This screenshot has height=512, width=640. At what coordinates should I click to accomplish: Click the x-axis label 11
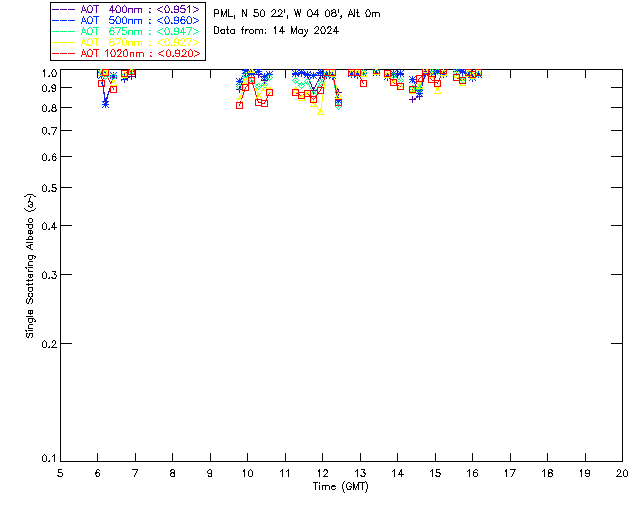[x=285, y=473]
